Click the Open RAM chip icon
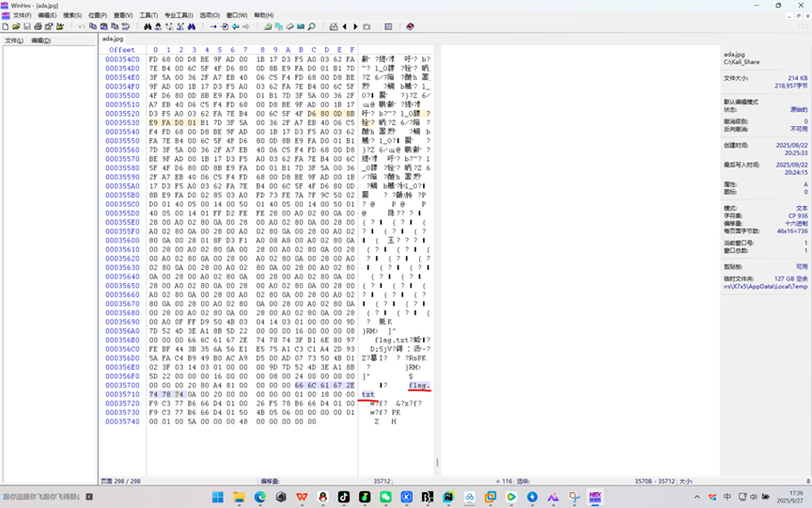 (301, 26)
